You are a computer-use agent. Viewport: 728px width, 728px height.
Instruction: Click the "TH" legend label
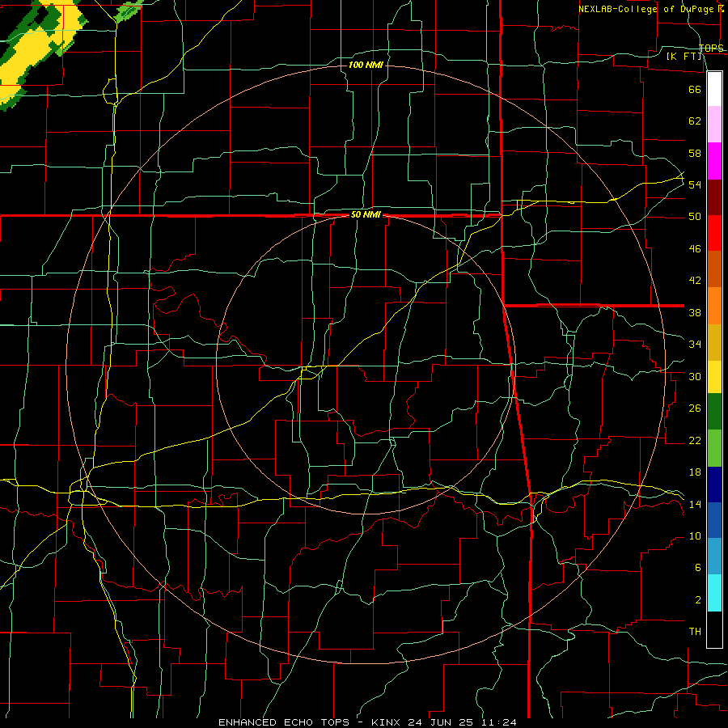pos(695,632)
